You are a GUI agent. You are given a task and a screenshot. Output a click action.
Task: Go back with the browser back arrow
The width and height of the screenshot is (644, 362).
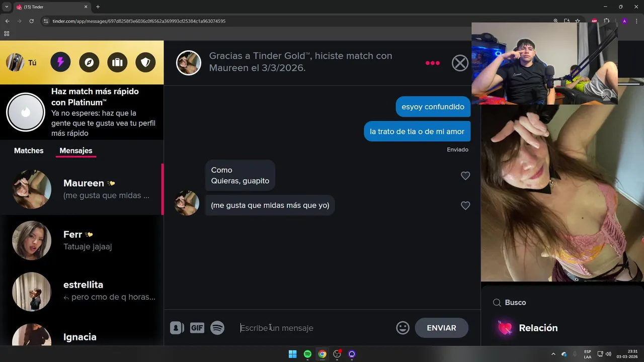[x=7, y=21]
